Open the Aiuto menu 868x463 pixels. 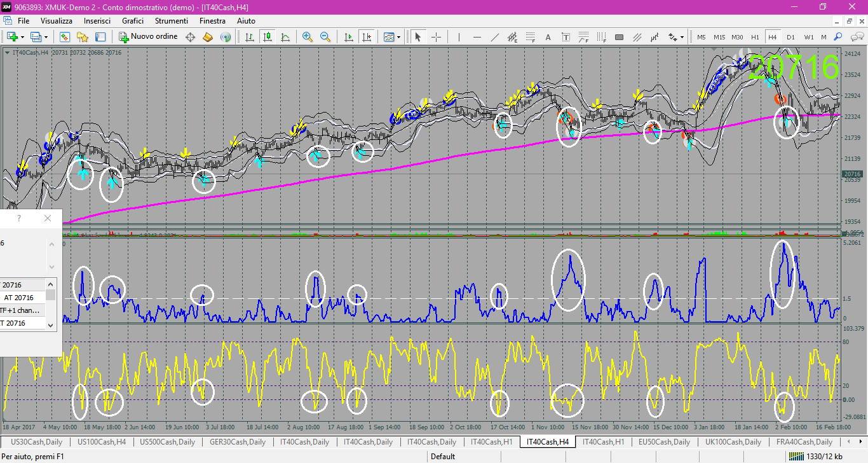(x=246, y=21)
